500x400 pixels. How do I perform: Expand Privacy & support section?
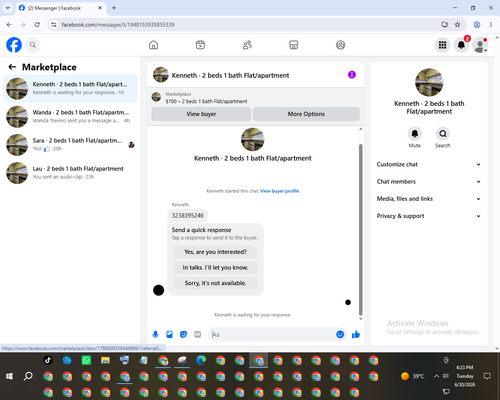pos(429,216)
